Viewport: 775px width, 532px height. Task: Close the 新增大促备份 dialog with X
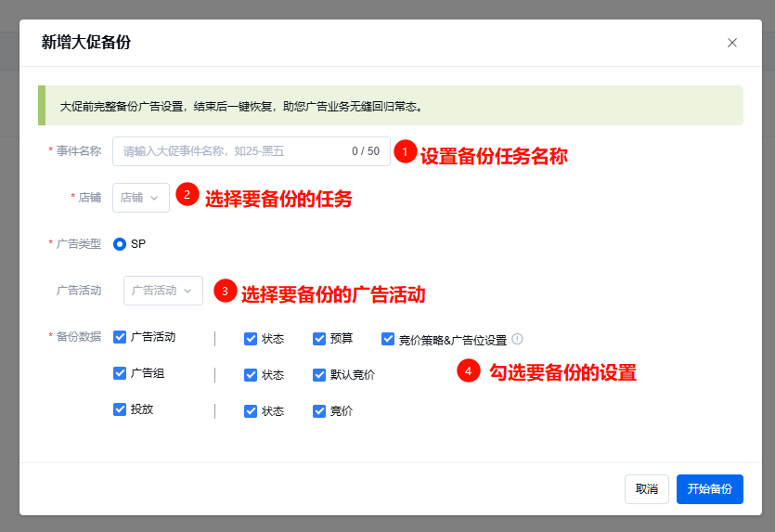(x=732, y=43)
